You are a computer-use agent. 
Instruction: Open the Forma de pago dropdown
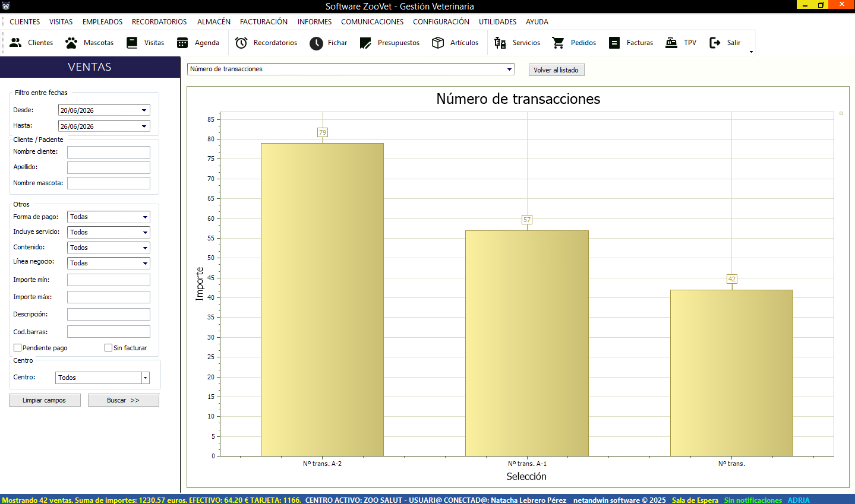click(145, 217)
